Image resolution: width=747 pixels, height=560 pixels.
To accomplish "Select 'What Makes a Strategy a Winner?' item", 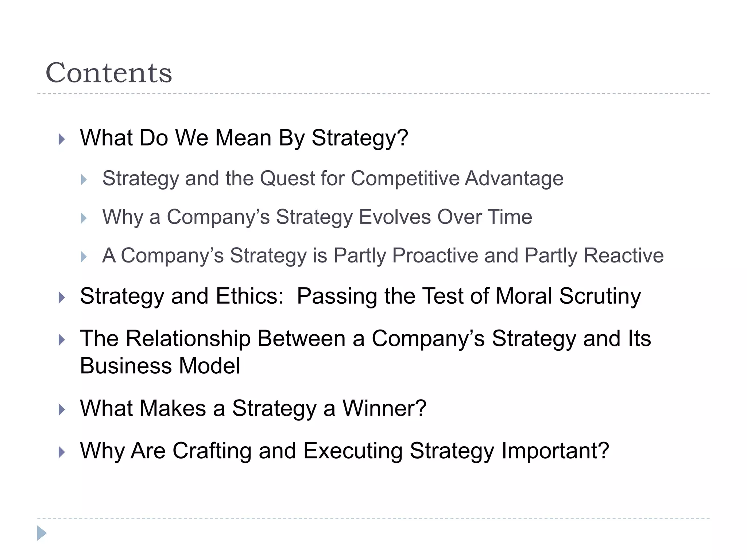I will 253,408.
